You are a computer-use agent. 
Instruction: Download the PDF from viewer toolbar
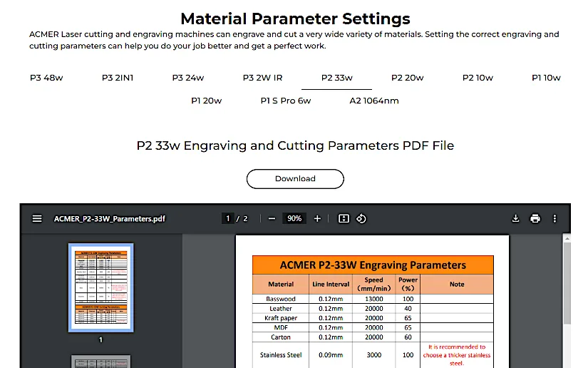[x=515, y=218]
